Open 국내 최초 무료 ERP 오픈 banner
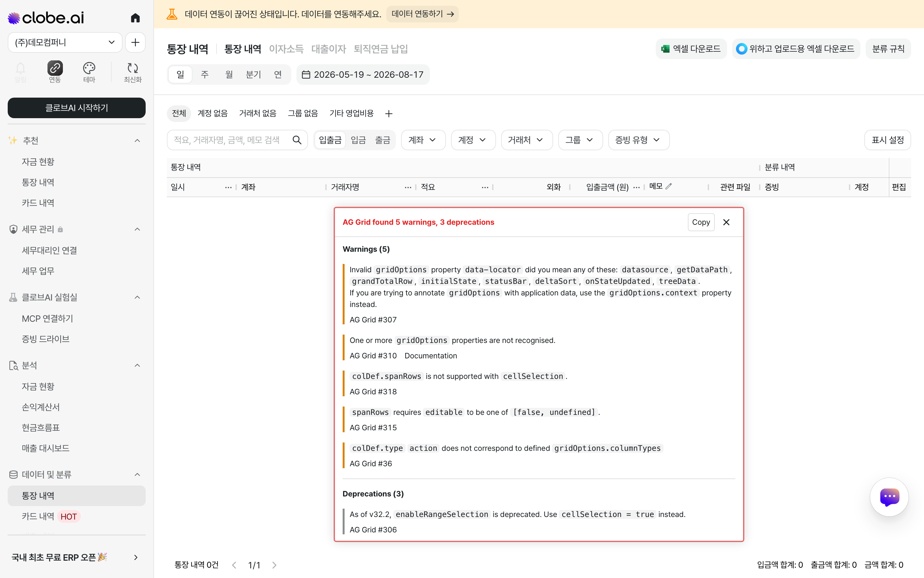This screenshot has width=924, height=578. tap(76, 557)
